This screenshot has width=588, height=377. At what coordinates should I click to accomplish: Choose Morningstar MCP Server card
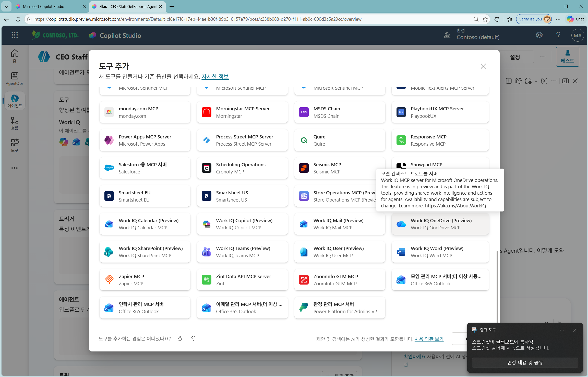coord(242,112)
